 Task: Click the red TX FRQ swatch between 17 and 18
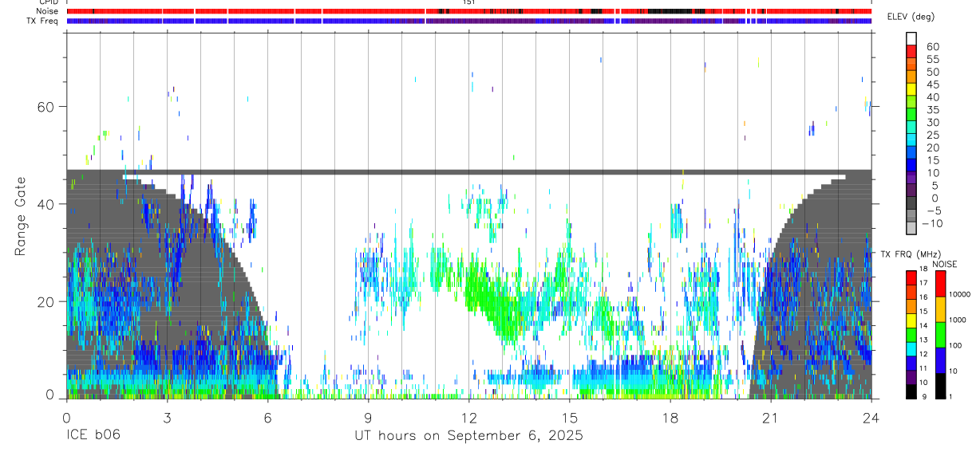tap(911, 277)
